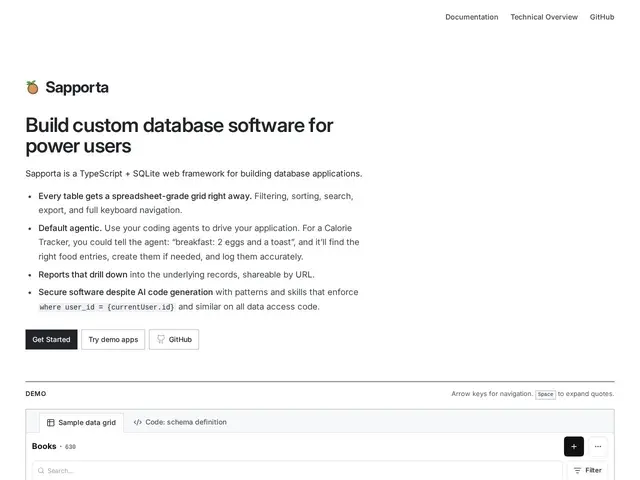
Task: Click the Sapporta orange fruit logo icon
Action: (x=32, y=87)
